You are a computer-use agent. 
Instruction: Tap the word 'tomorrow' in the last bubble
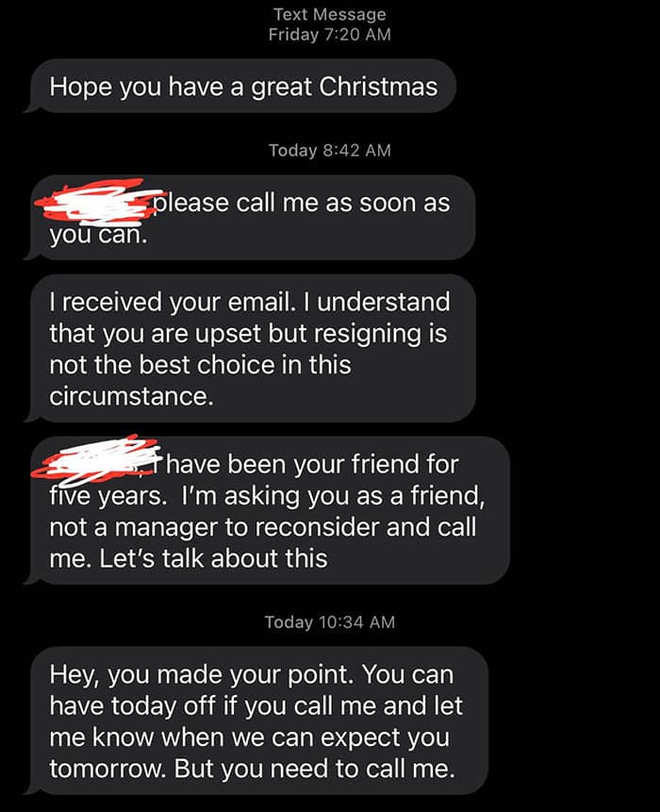point(107,769)
